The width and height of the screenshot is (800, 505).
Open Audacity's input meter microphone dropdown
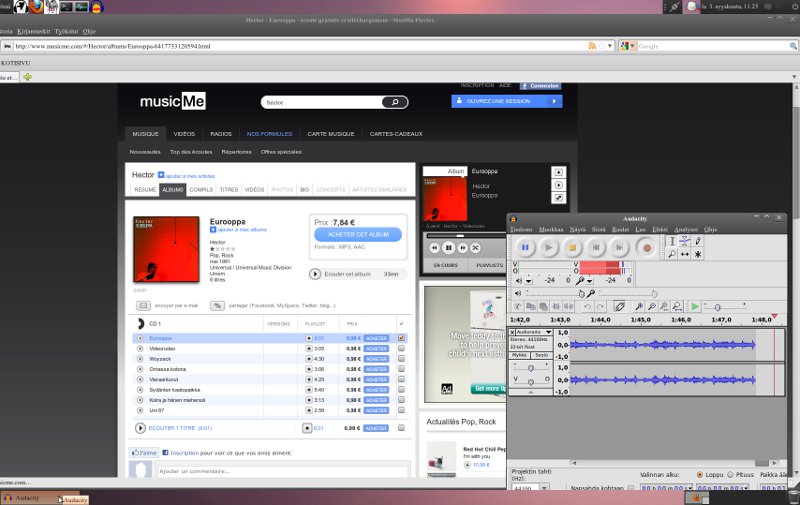click(589, 281)
